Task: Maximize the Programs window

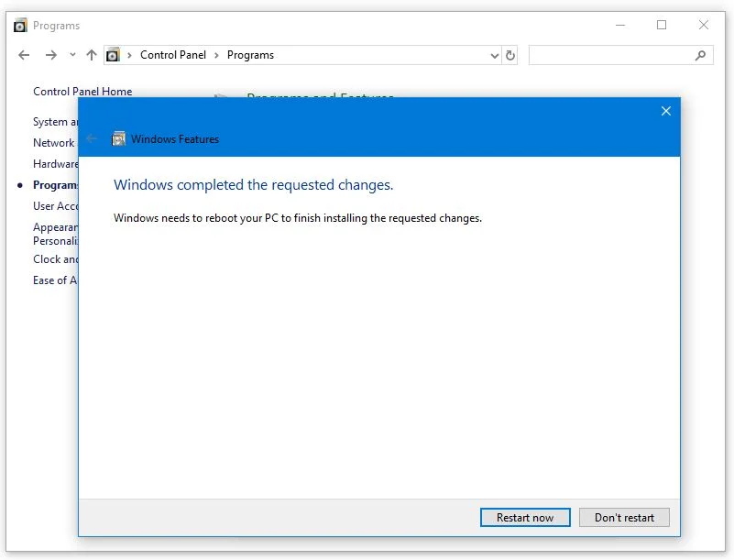Action: pos(662,26)
